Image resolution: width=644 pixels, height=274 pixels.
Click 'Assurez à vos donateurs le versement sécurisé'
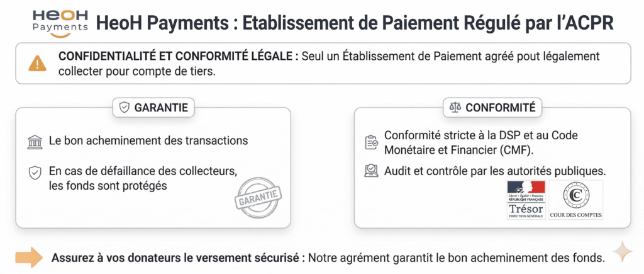(x=175, y=258)
